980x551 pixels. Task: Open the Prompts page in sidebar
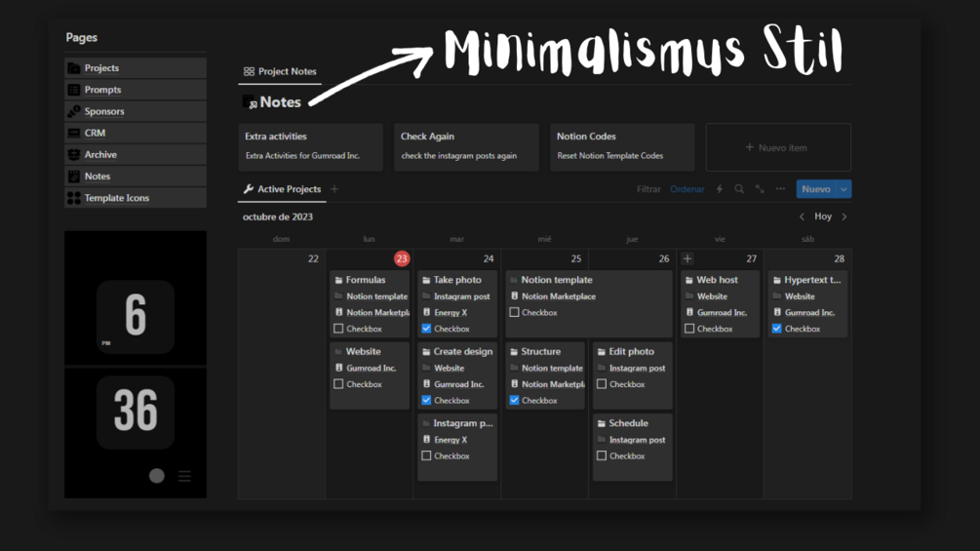pos(135,90)
